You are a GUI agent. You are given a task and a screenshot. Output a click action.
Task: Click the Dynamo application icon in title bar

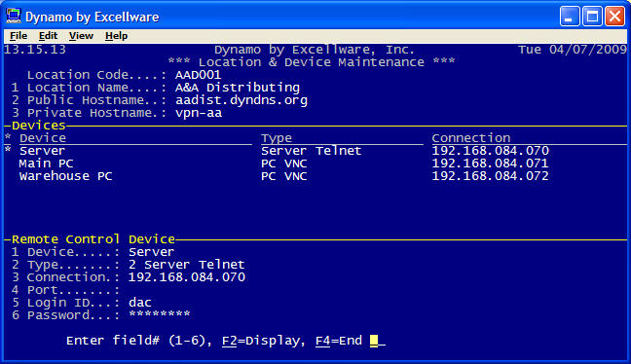click(14, 17)
